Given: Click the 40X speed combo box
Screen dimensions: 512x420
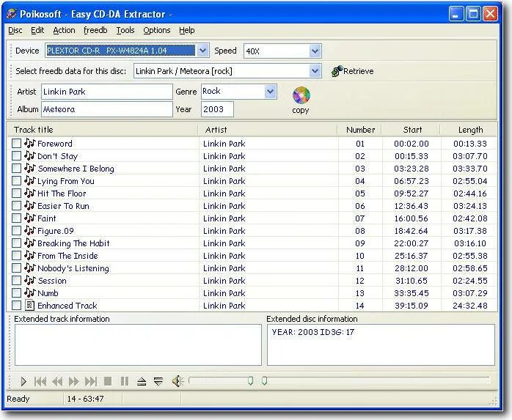Looking at the screenshot, I should (x=282, y=51).
